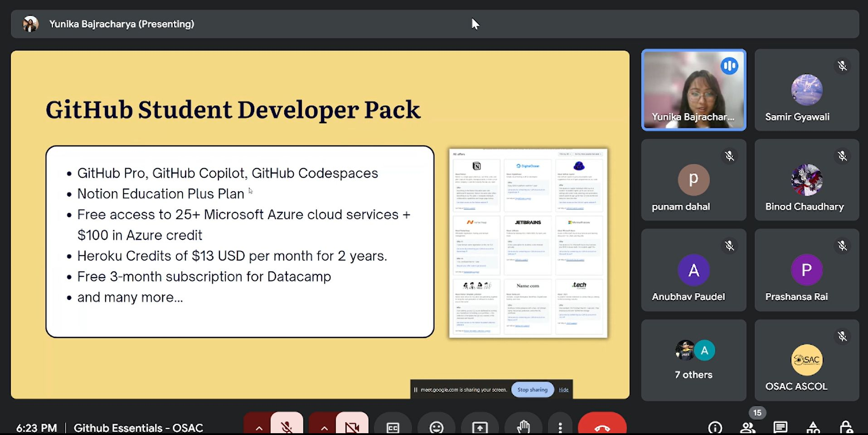The image size is (868, 435).
Task: Raise your hand
Action: click(x=523, y=427)
